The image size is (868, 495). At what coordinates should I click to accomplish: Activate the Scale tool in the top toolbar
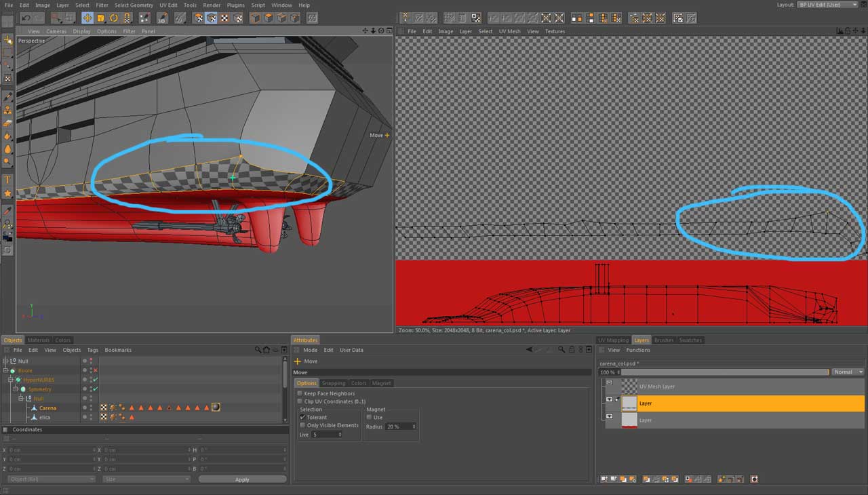[100, 18]
